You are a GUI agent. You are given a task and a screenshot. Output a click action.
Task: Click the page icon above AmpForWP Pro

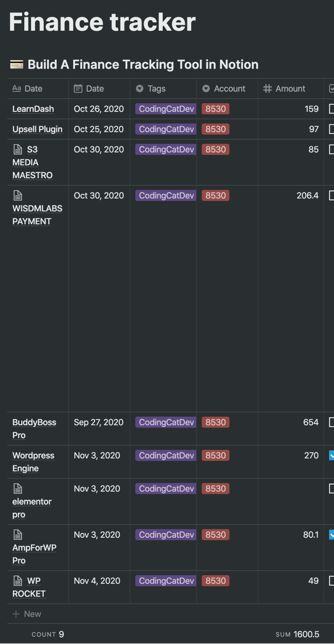(18, 535)
